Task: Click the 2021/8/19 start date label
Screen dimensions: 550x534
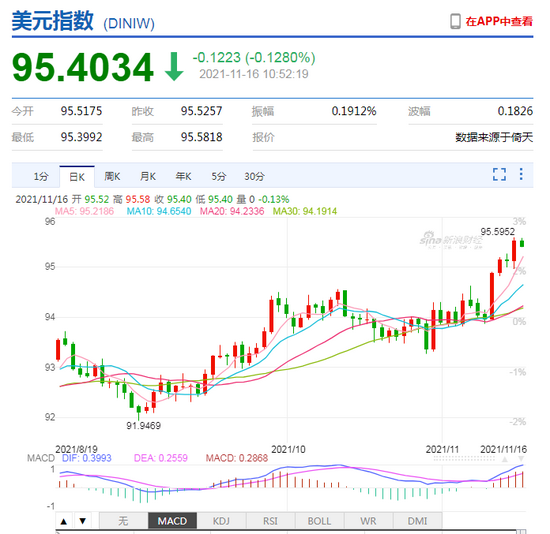Action: point(76,449)
